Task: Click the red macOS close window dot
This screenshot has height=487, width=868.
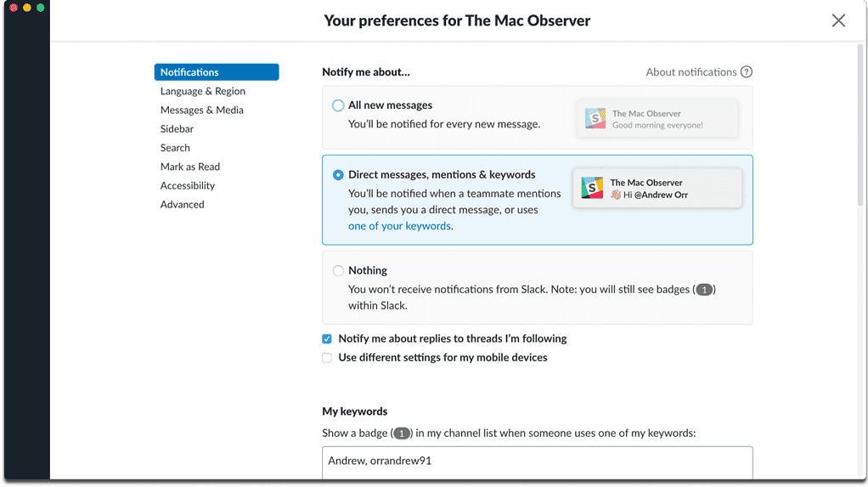Action: tap(14, 8)
